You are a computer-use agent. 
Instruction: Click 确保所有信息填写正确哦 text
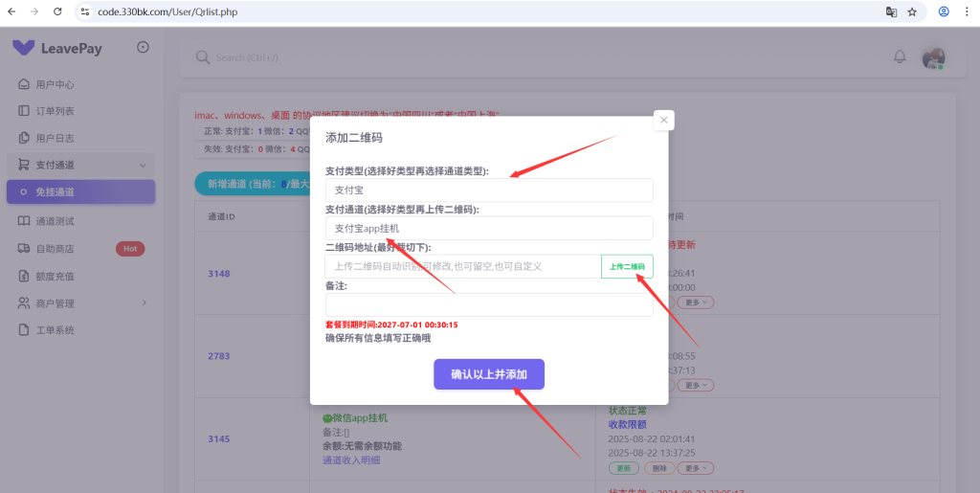(x=378, y=338)
